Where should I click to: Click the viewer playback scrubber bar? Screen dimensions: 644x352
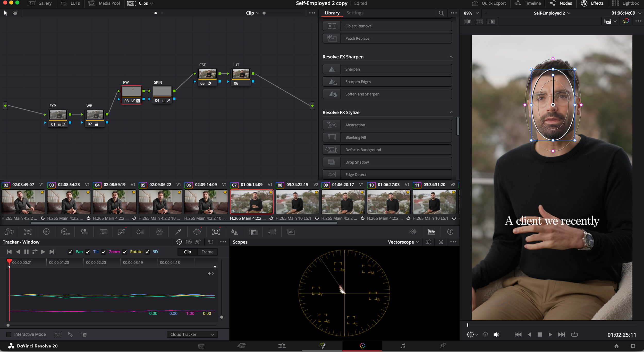click(551, 325)
